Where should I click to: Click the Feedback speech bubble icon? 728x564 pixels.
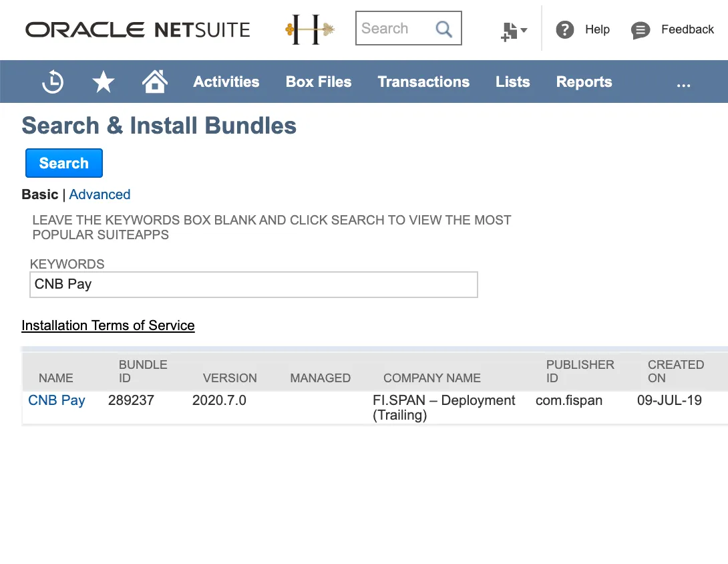[641, 30]
